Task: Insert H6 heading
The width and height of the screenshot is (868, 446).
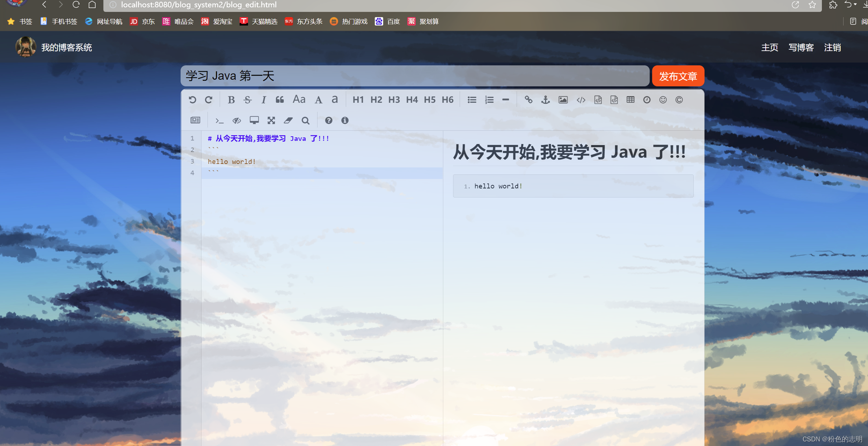Action: click(447, 100)
